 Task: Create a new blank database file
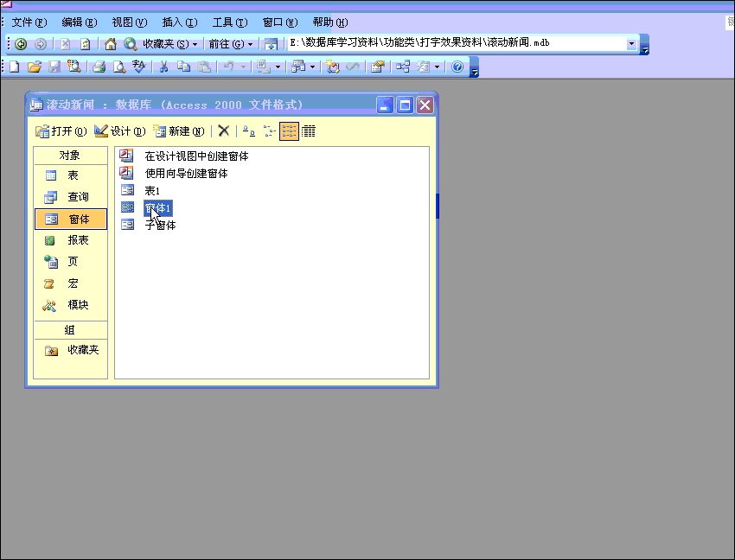(x=15, y=67)
